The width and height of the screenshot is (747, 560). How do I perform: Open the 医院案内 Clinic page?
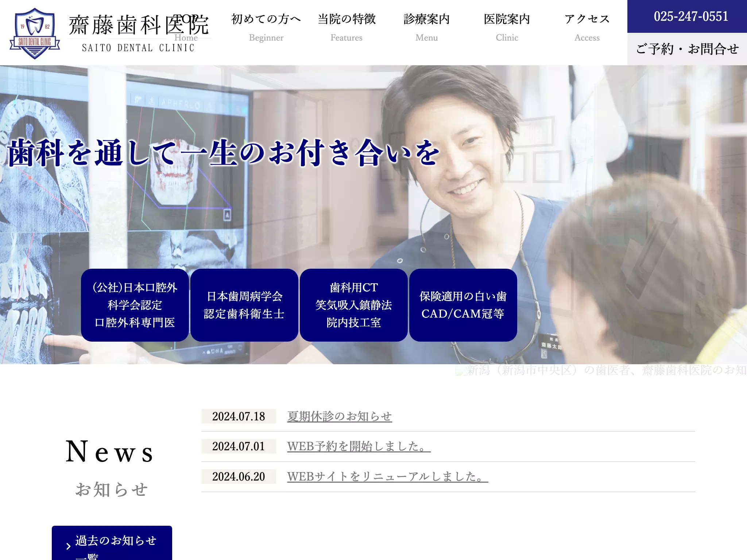[507, 28]
